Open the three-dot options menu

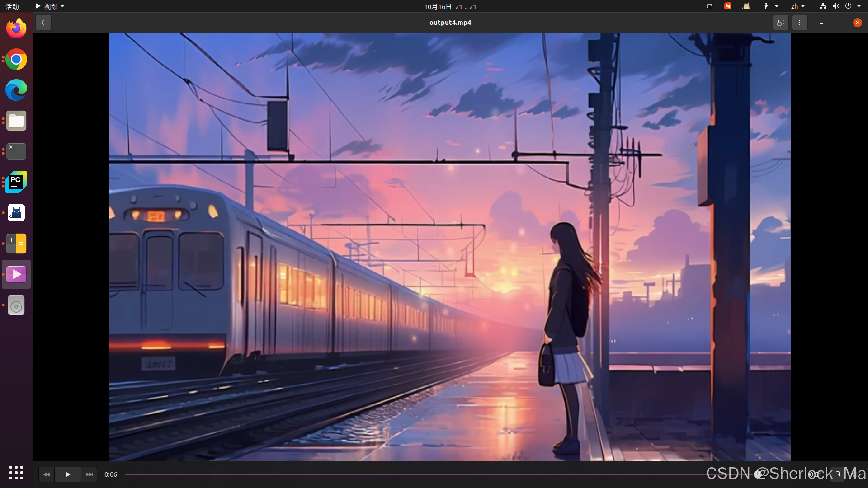(x=799, y=23)
